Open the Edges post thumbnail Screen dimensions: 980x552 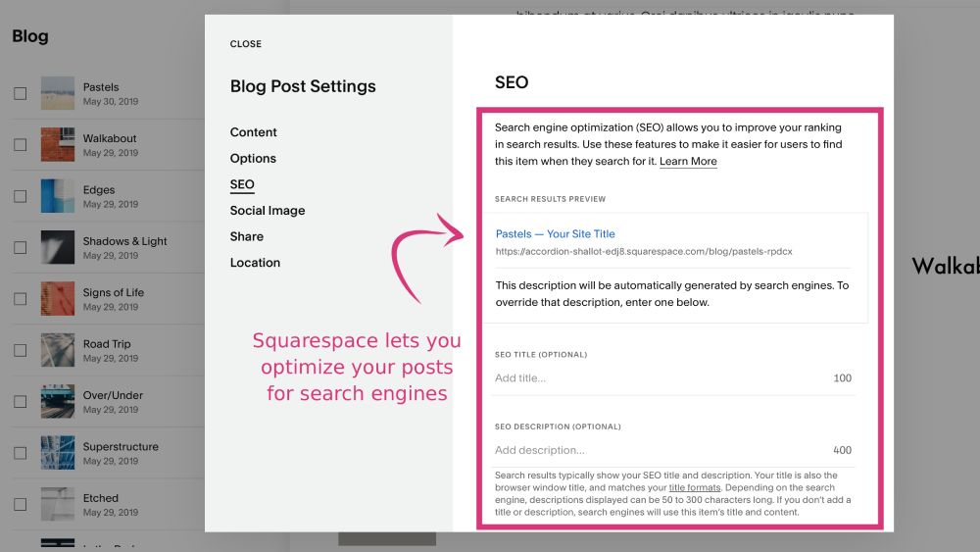point(58,196)
